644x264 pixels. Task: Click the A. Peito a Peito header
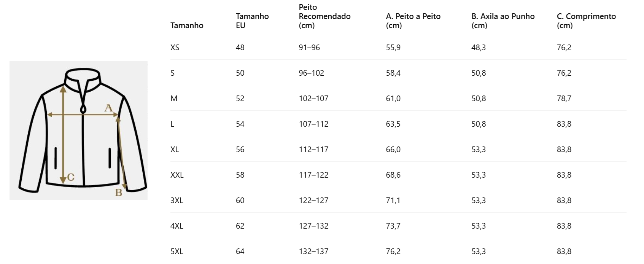[413, 21]
